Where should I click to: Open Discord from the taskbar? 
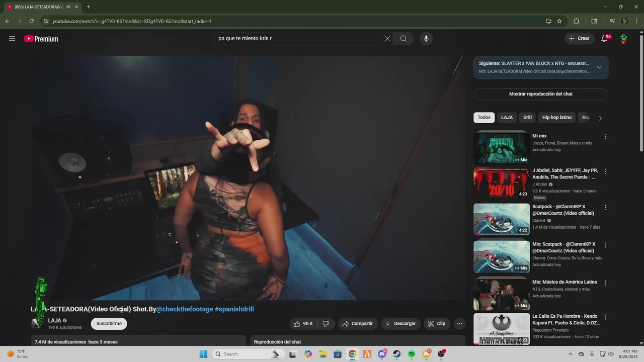pyautogui.click(x=382, y=354)
